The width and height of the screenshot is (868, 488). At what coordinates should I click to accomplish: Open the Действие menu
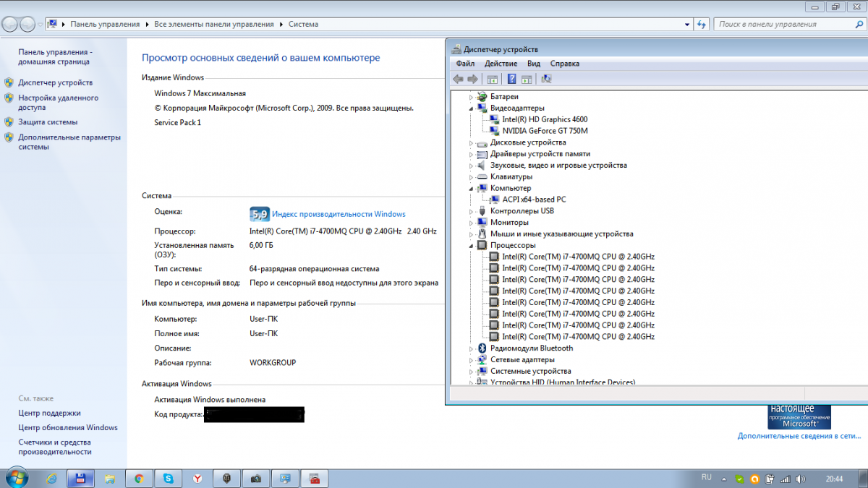pos(501,64)
